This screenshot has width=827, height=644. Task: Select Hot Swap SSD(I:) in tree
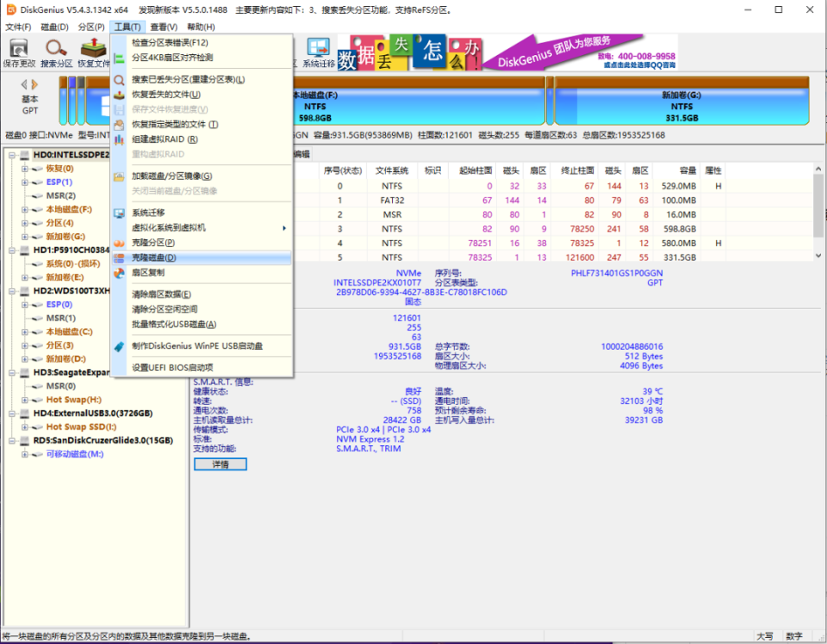(x=81, y=427)
